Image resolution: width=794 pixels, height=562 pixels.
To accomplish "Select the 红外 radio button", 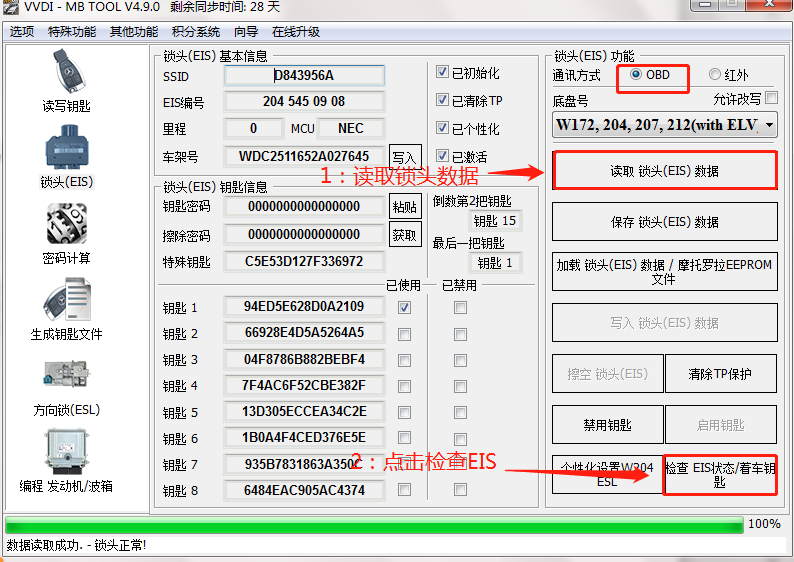I will point(714,74).
